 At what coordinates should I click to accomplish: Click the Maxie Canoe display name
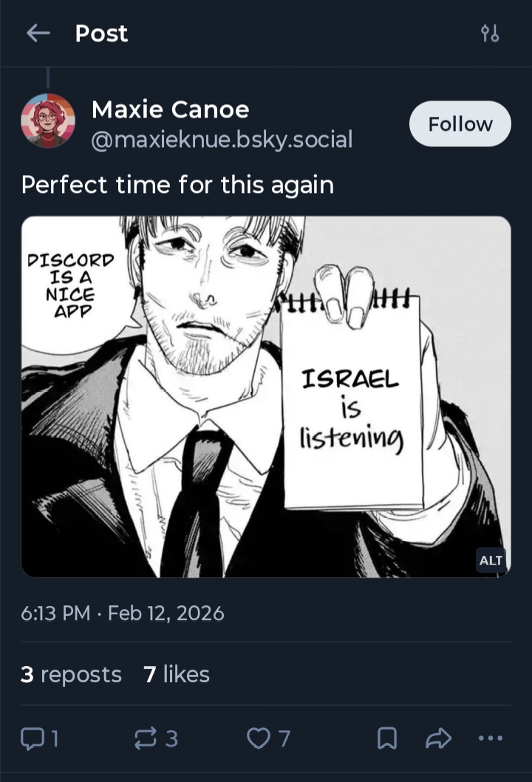pyautogui.click(x=170, y=109)
